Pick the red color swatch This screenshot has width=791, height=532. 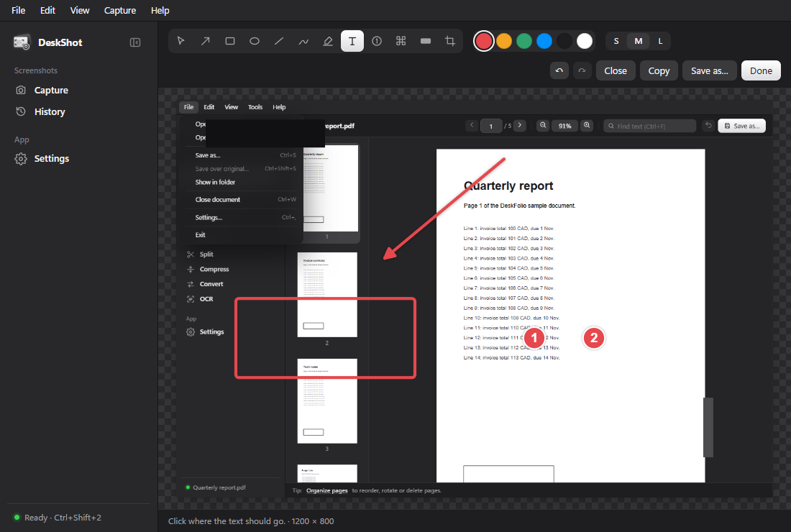point(484,42)
